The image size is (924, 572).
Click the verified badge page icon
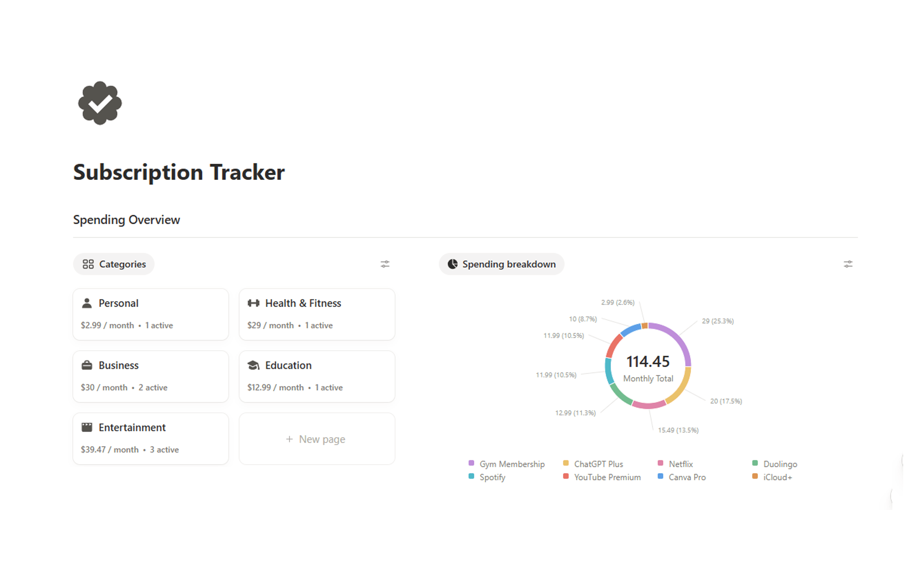pos(100,103)
